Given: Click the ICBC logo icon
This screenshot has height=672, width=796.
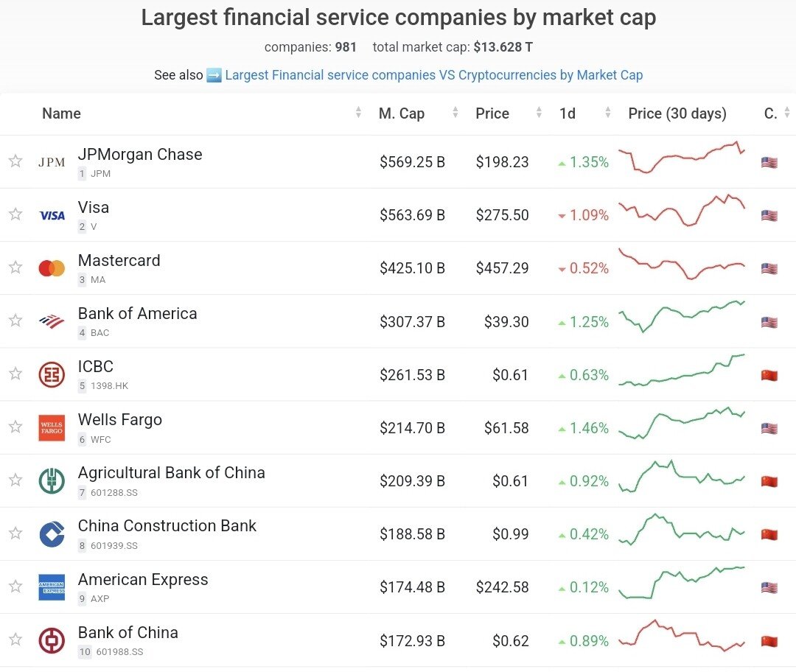Looking at the screenshot, I should pyautogui.click(x=52, y=374).
